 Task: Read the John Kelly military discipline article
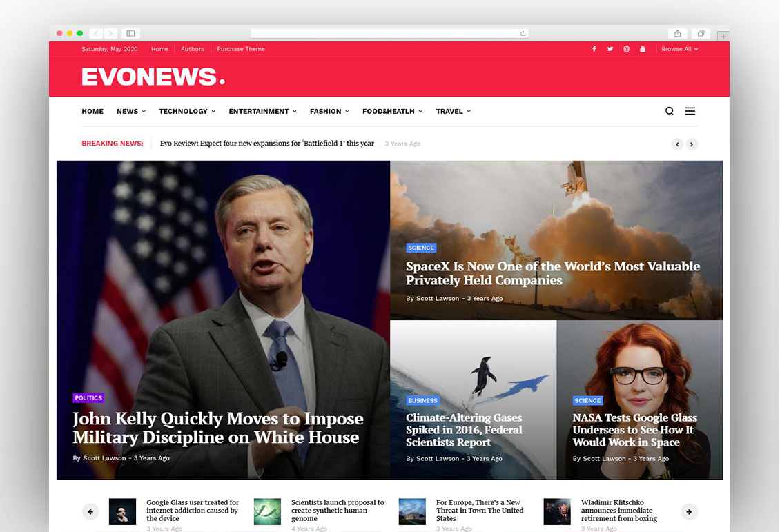[x=218, y=428]
